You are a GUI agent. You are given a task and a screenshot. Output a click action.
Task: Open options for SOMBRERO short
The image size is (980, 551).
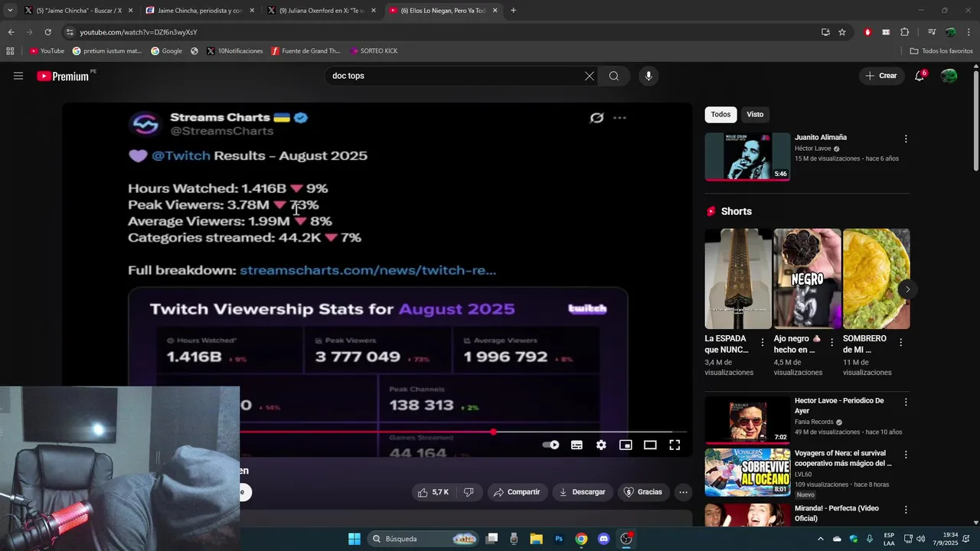(x=900, y=343)
